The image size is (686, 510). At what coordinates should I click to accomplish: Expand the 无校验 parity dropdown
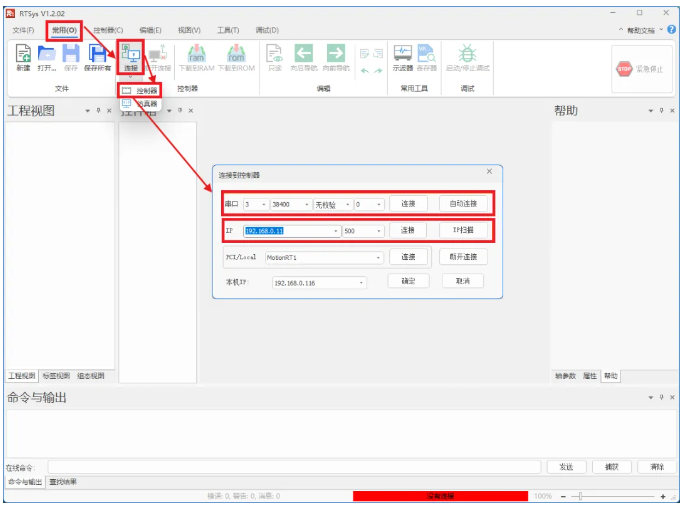348,204
